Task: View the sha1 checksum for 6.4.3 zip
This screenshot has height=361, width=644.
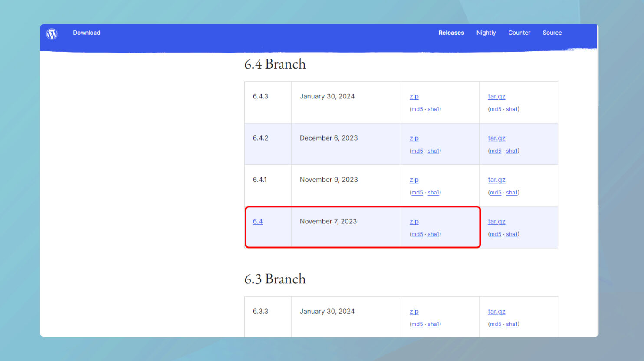Action: click(x=433, y=109)
